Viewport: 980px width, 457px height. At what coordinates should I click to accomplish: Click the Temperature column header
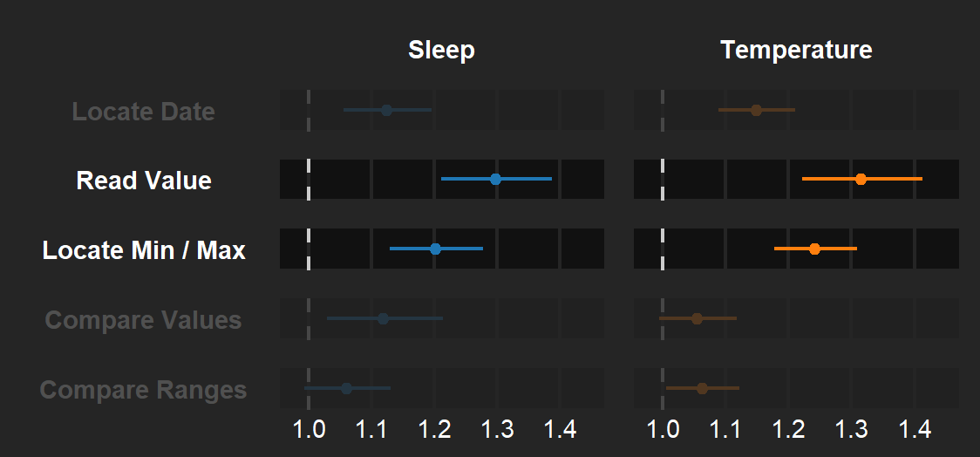tap(796, 51)
